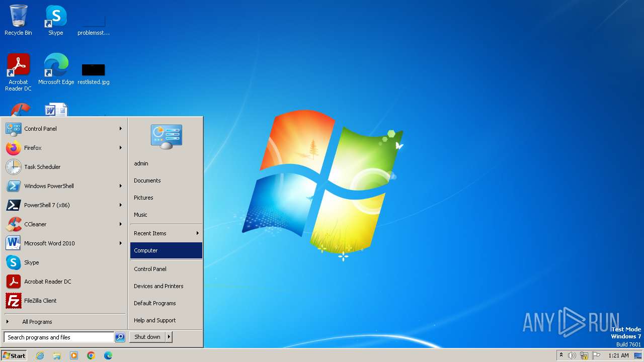Open Microsoft Edge from taskbar
This screenshot has height=362, width=644.
click(108, 355)
